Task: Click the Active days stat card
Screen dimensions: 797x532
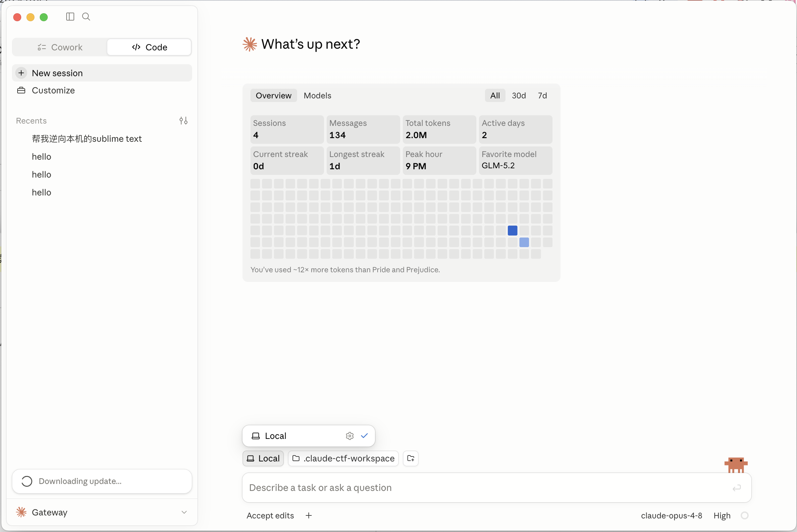Action: [x=515, y=129]
